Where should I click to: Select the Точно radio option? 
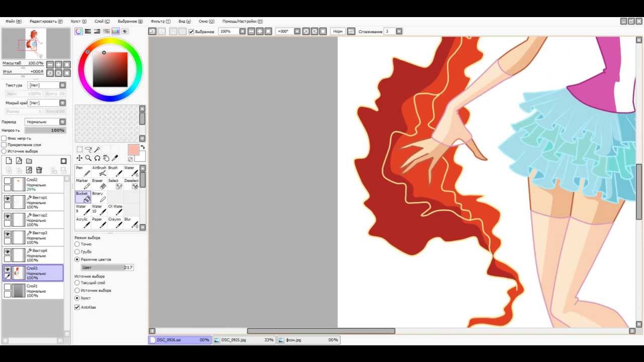(x=77, y=244)
